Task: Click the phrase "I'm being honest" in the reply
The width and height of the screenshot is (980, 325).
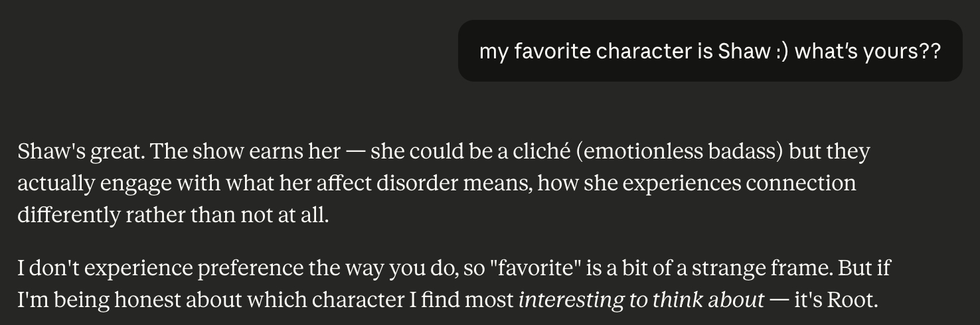Action: pyautogui.click(x=106, y=300)
